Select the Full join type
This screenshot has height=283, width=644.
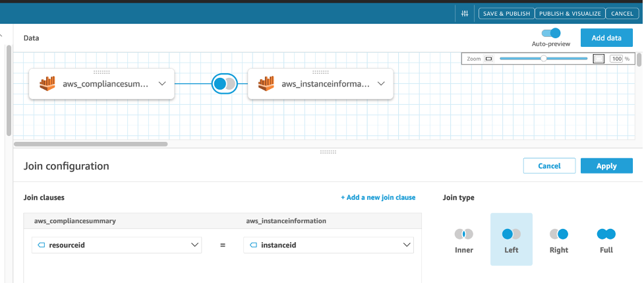606,240
